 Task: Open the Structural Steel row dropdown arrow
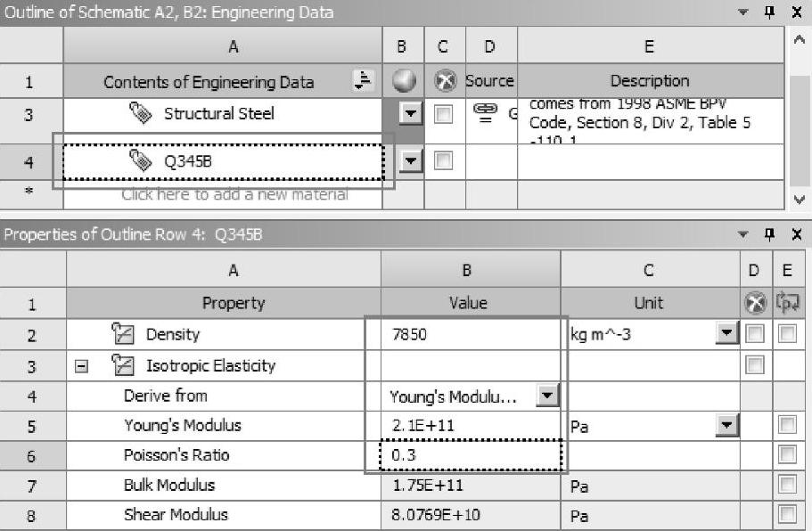click(x=411, y=113)
